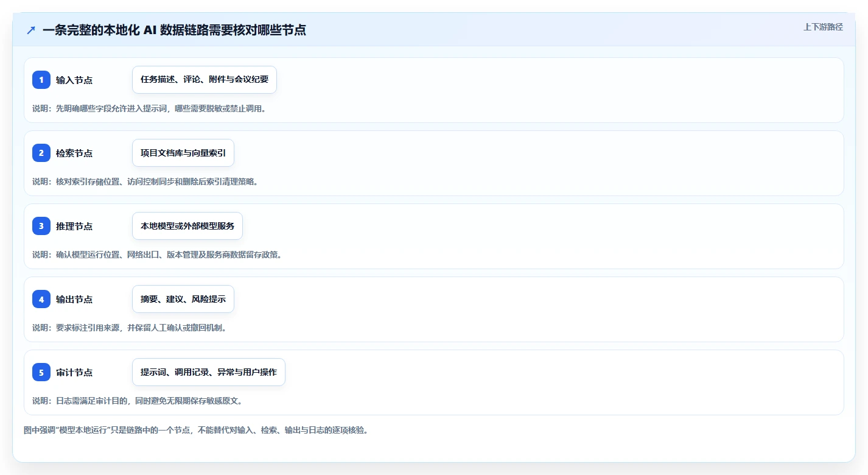This screenshot has height=475, width=868.
Task: Click the arrow icon beside the title
Action: (x=31, y=30)
